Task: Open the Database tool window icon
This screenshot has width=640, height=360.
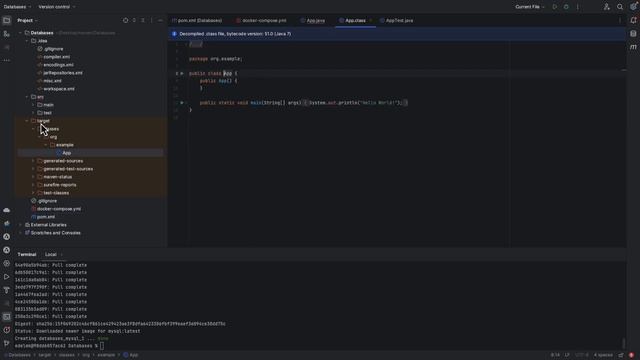Action: (x=633, y=34)
